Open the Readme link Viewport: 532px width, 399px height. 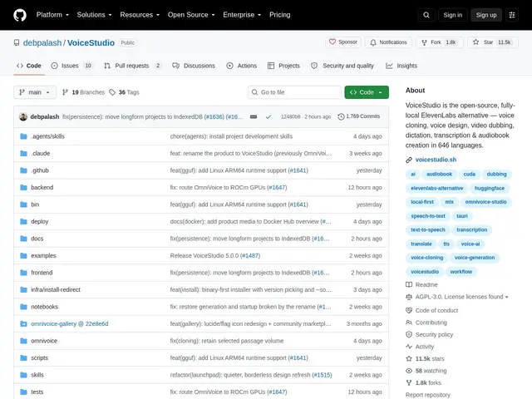point(421,284)
